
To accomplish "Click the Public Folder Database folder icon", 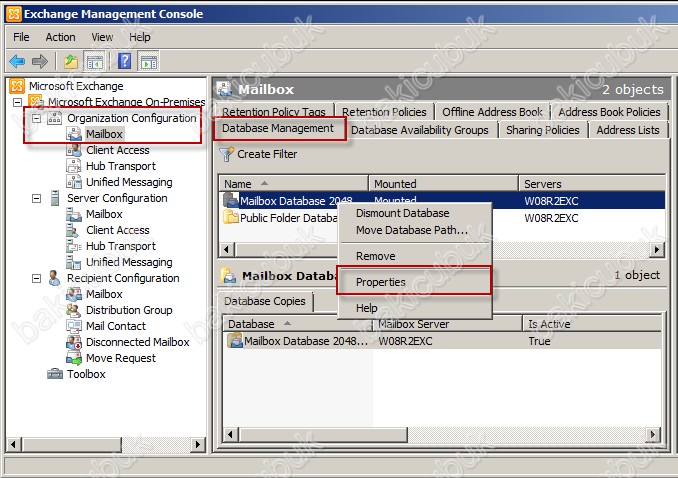I will coord(231,217).
